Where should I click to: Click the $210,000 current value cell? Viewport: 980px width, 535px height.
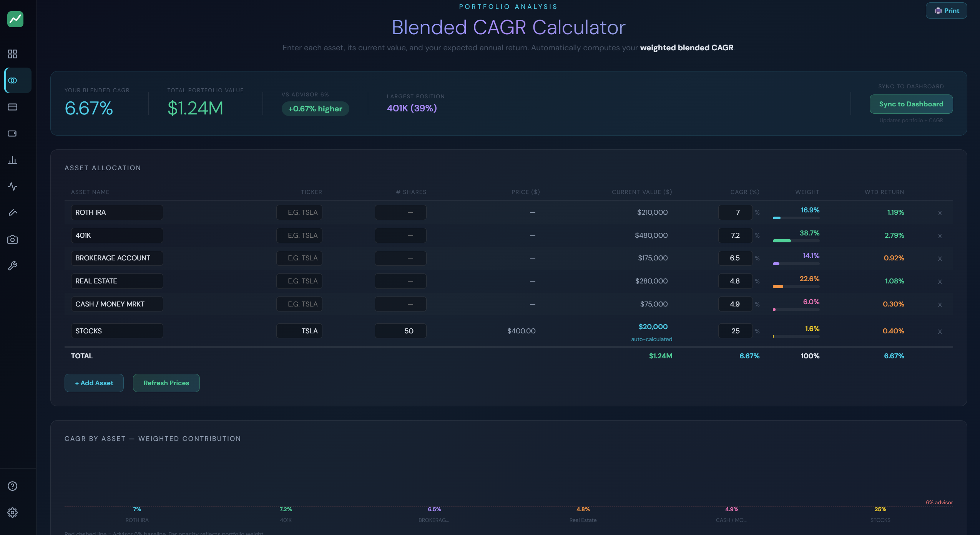click(652, 212)
